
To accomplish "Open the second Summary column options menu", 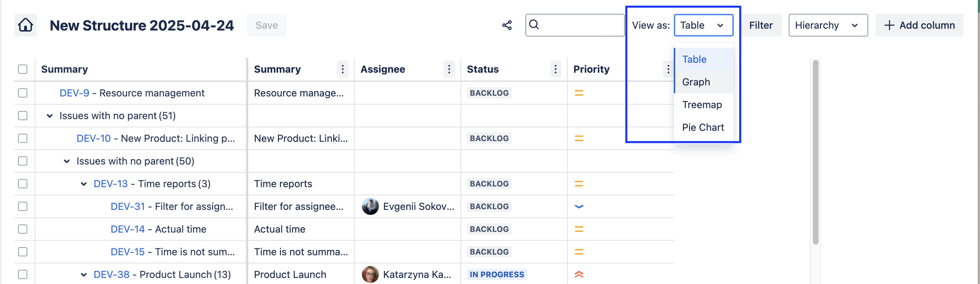I will pyautogui.click(x=342, y=69).
